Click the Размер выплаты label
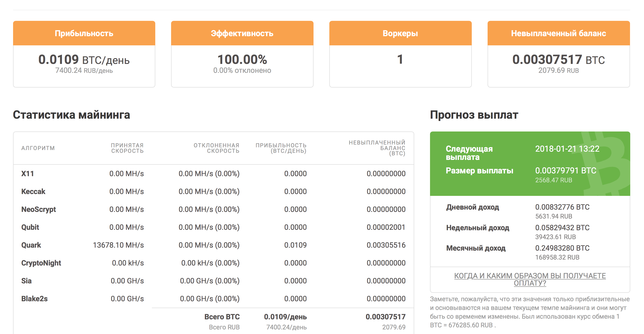The image size is (644, 334). tap(480, 171)
